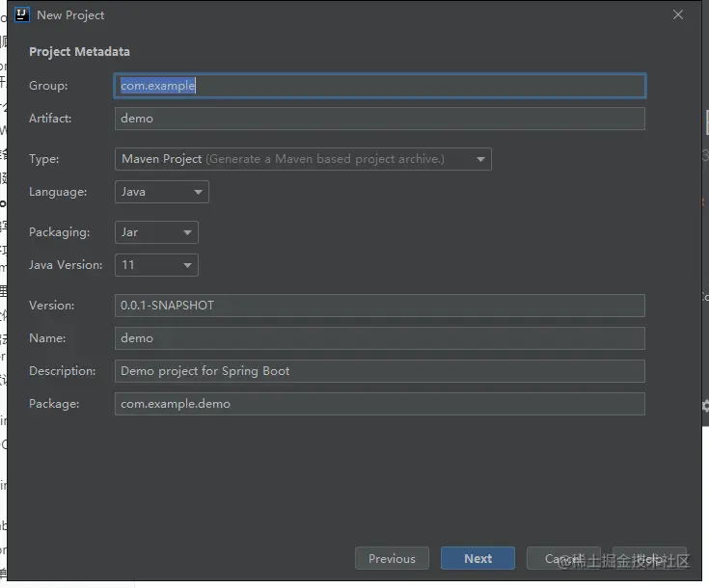
Task: Click the Package: label
Action: point(54,404)
